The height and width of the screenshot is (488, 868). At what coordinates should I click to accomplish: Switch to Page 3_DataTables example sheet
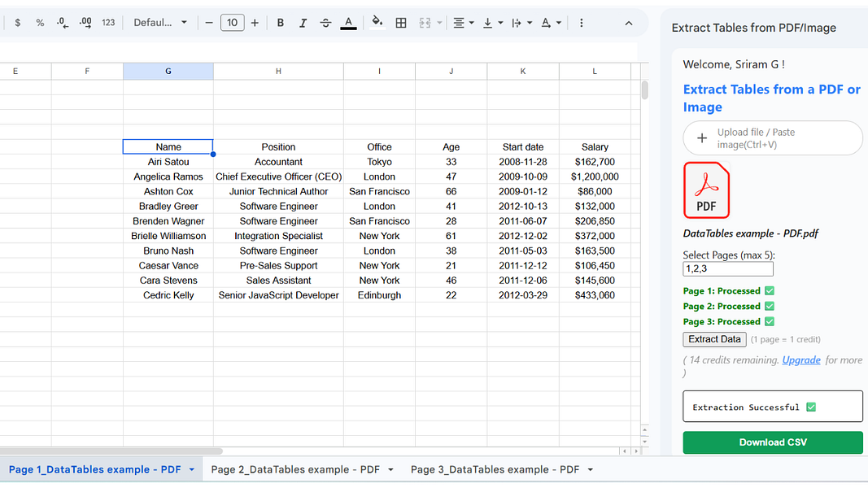pyautogui.click(x=495, y=469)
